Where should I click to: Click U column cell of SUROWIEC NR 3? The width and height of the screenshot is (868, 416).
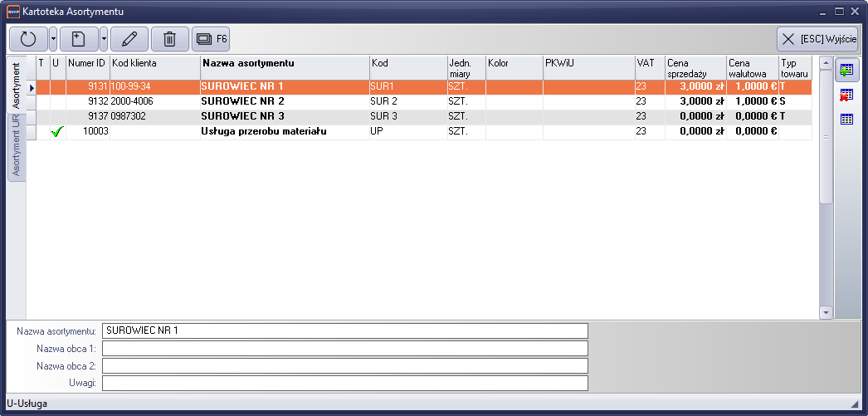57,116
